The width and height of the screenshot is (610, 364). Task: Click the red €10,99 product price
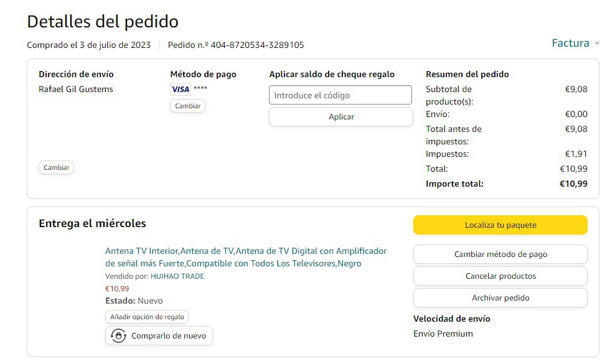[117, 289]
